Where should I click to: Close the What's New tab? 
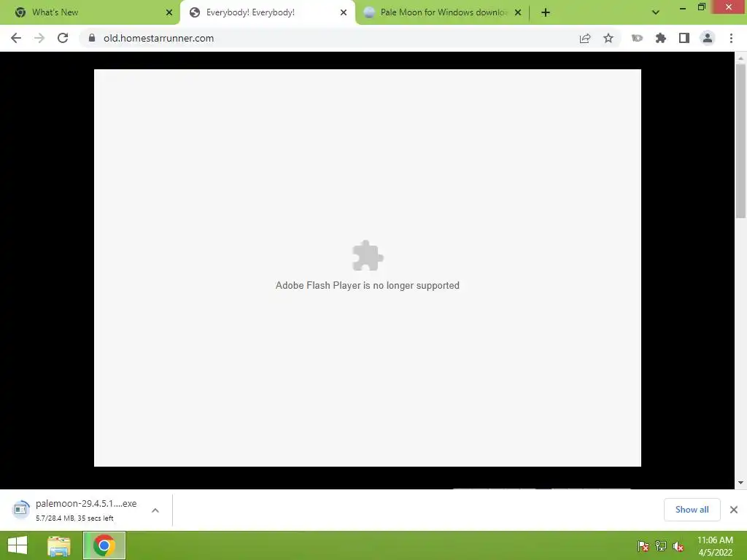(169, 12)
